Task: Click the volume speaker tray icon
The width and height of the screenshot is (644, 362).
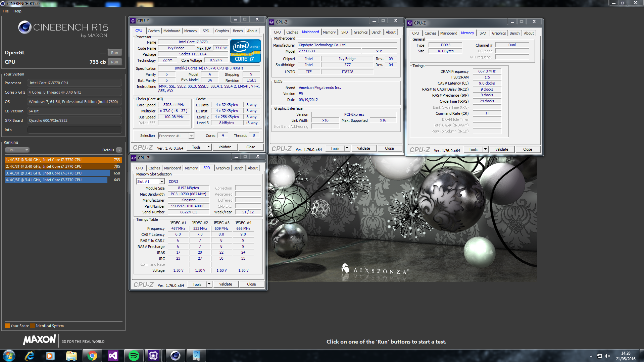Action: pyautogui.click(x=607, y=356)
